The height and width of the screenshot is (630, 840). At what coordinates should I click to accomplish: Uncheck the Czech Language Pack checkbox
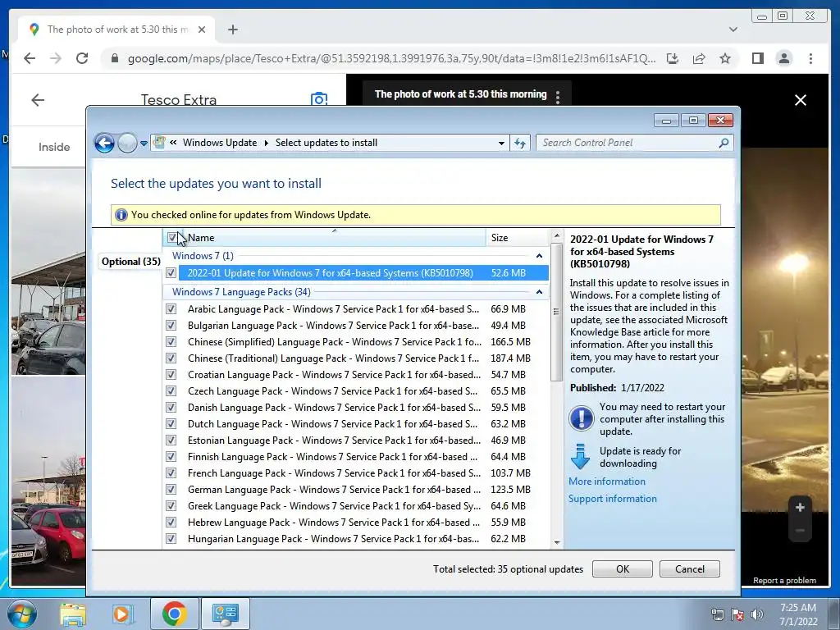click(171, 391)
